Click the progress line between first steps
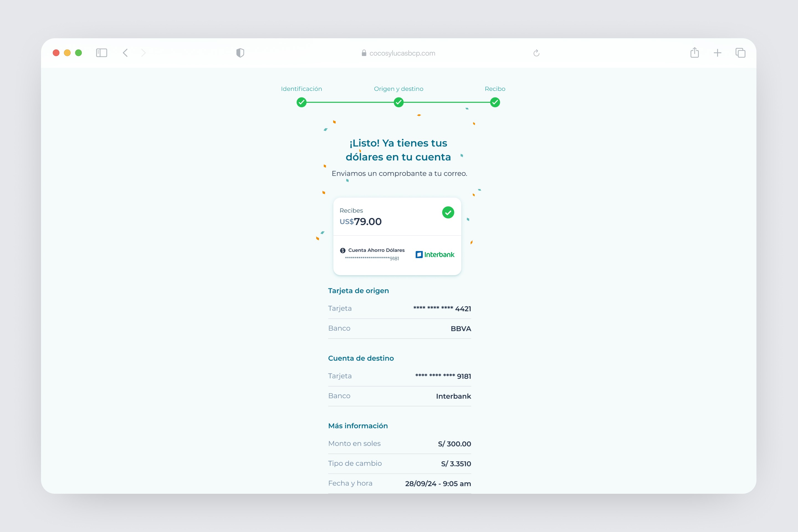 [350, 102]
